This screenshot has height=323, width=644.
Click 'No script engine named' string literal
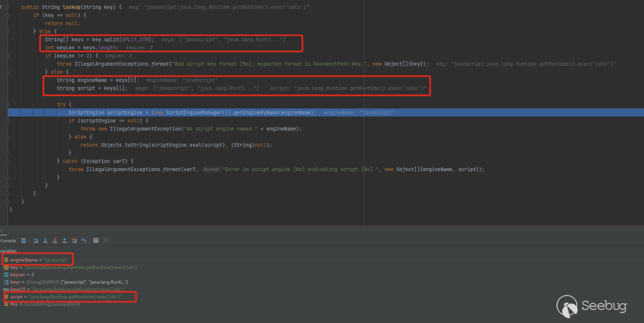(x=221, y=129)
